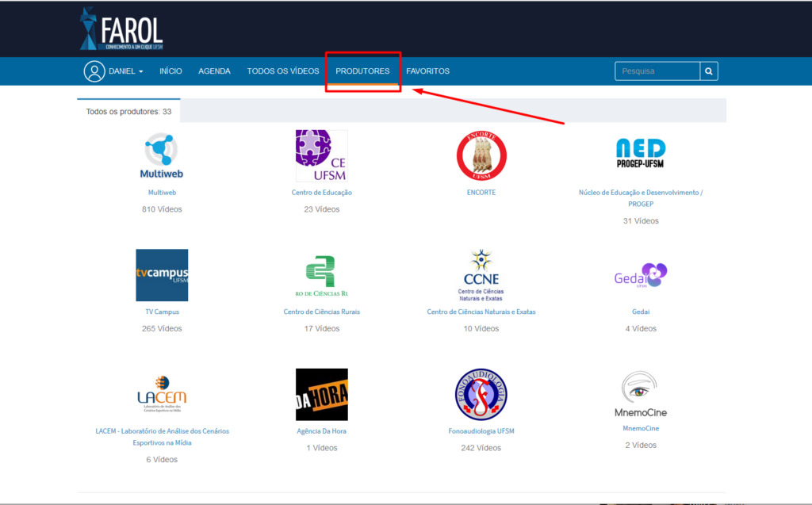
Task: Go to the INÍCIO menu item
Action: (x=170, y=71)
